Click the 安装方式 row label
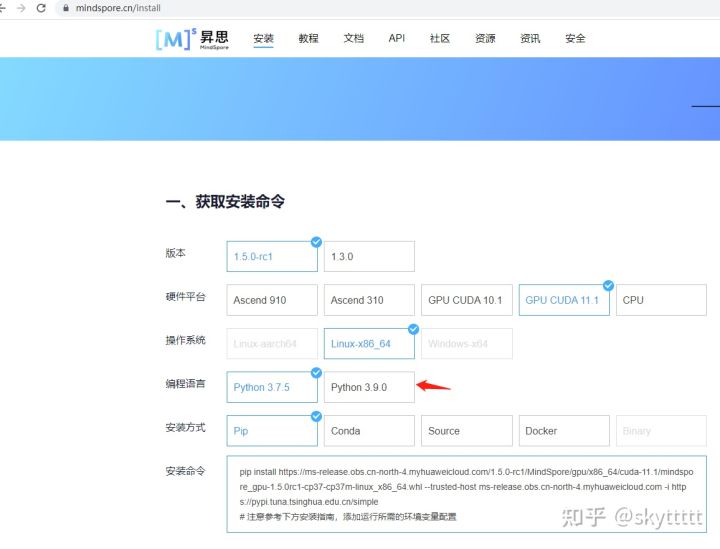Viewport: 720px width, 549px height. point(186,427)
